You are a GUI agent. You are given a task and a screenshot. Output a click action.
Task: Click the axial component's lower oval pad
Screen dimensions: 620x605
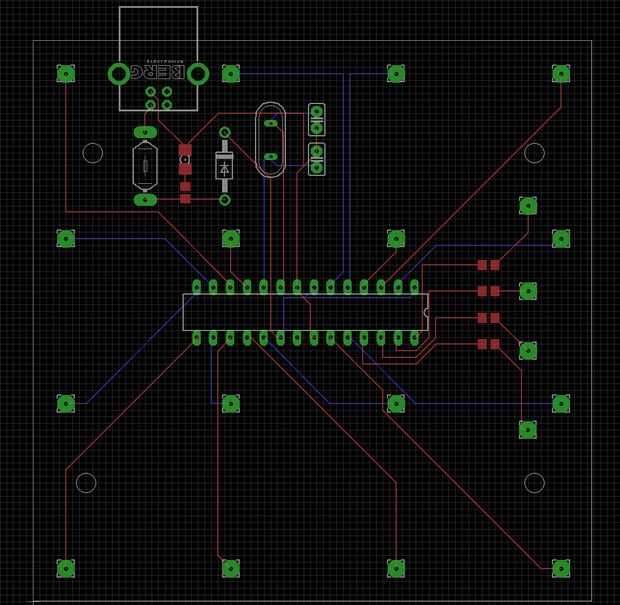click(x=146, y=200)
